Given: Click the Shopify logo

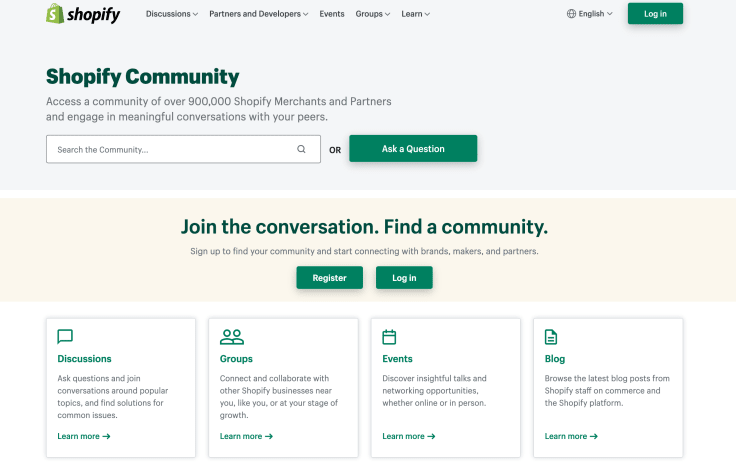Looking at the screenshot, I should (83, 14).
